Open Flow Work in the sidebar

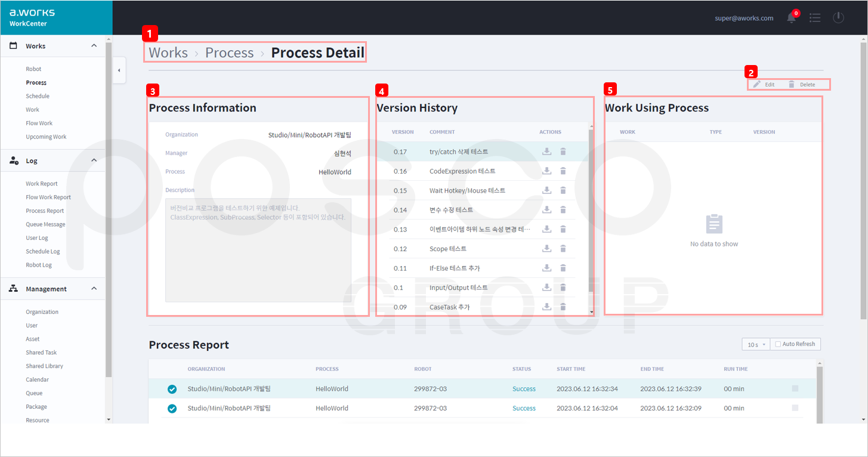point(39,123)
